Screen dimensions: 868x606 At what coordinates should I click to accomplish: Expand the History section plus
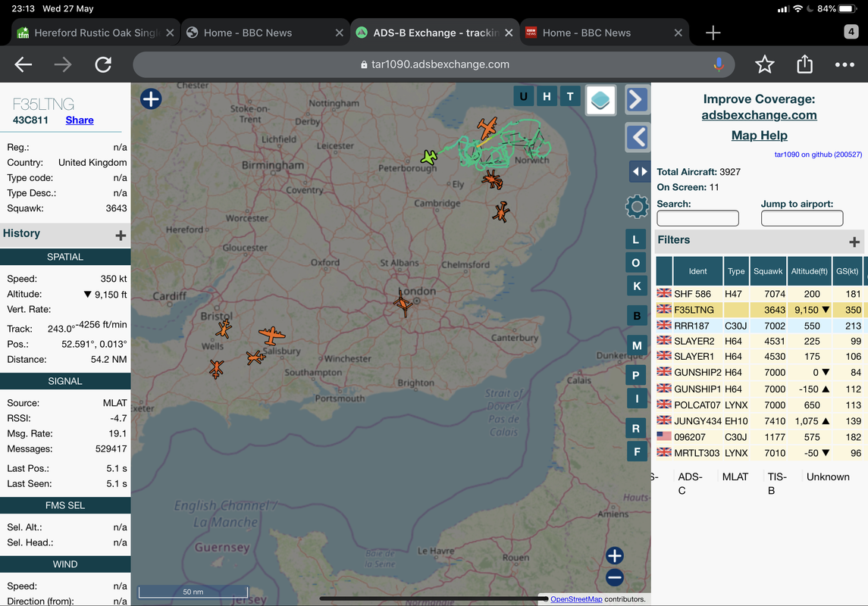point(120,236)
